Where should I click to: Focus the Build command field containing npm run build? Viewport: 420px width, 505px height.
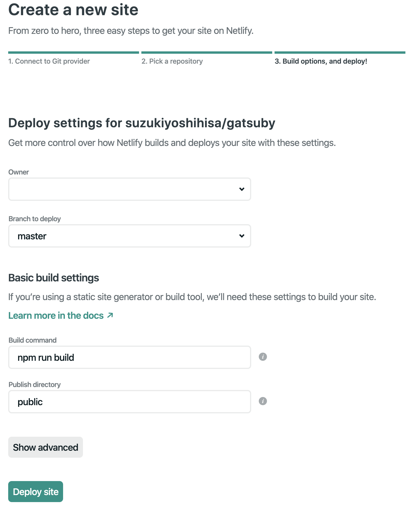(x=130, y=357)
